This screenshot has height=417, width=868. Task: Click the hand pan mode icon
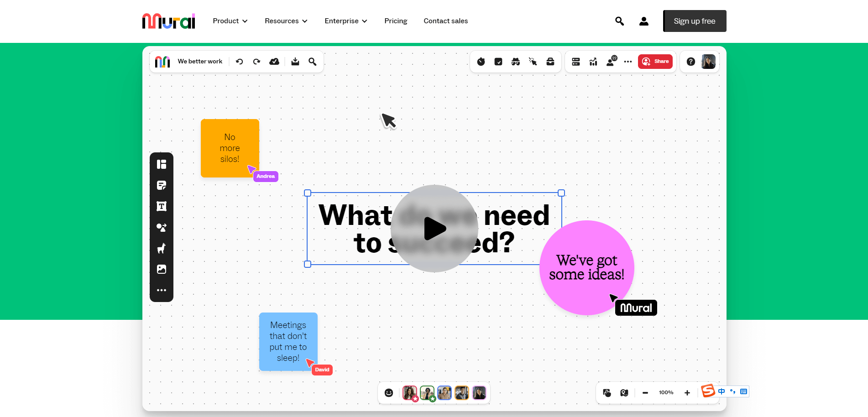pyautogui.click(x=607, y=393)
